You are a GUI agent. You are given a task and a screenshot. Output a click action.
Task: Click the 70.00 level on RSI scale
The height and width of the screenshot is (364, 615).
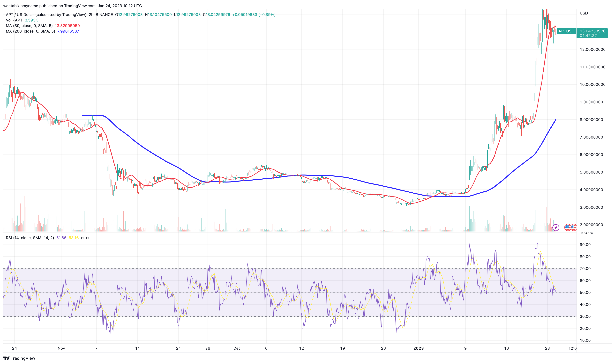tap(585, 269)
